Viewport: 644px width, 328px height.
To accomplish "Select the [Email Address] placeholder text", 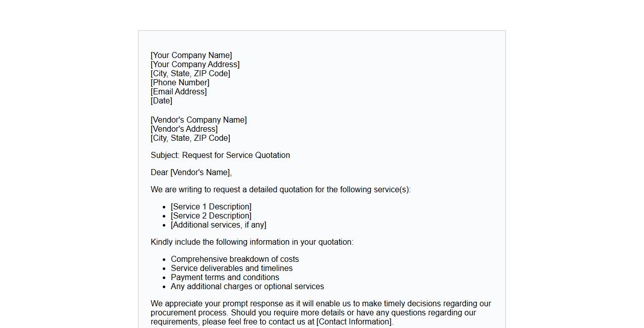I will point(179,92).
